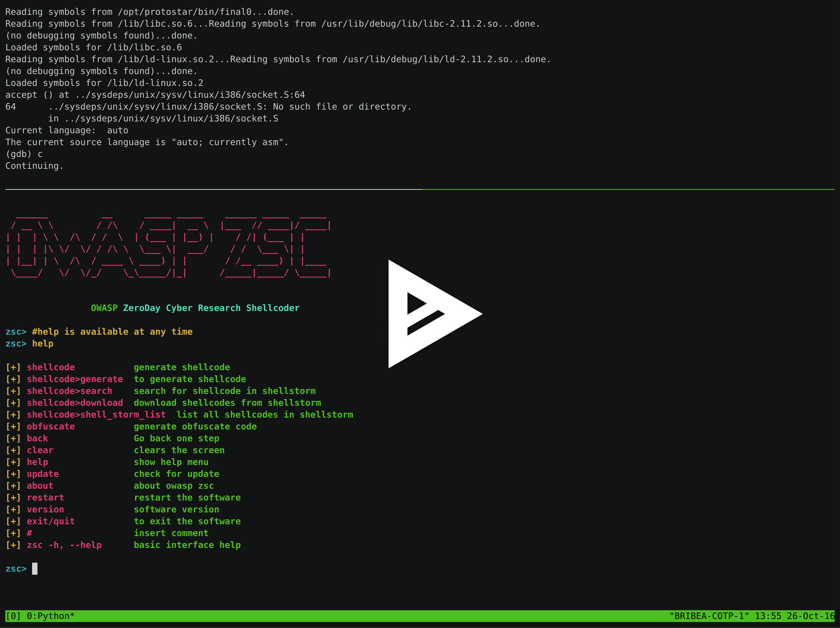Click the 'Loaded symbols for /lib/ld-linux.so.2' line
Screen dimensions: 840x628
(104, 83)
